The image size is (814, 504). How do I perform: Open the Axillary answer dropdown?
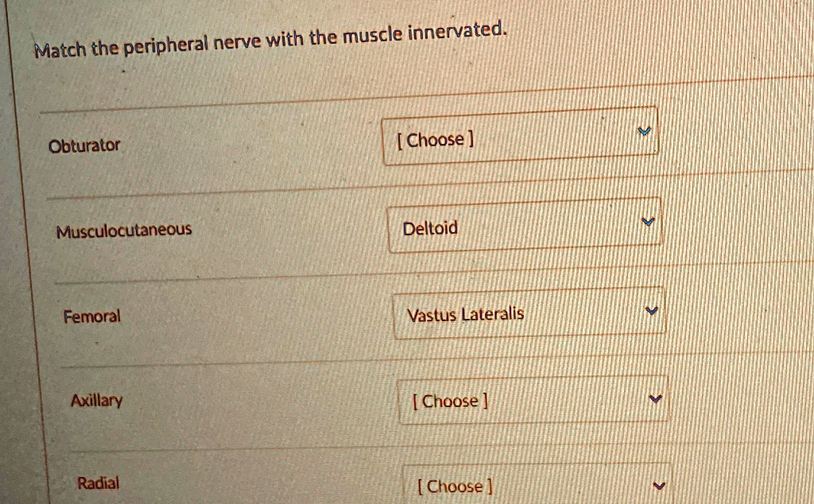[531, 398]
